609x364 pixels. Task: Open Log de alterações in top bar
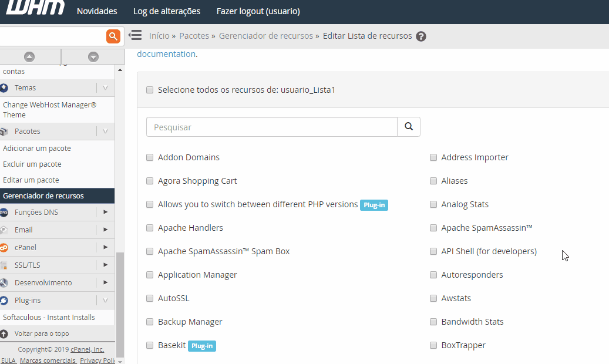click(x=167, y=11)
